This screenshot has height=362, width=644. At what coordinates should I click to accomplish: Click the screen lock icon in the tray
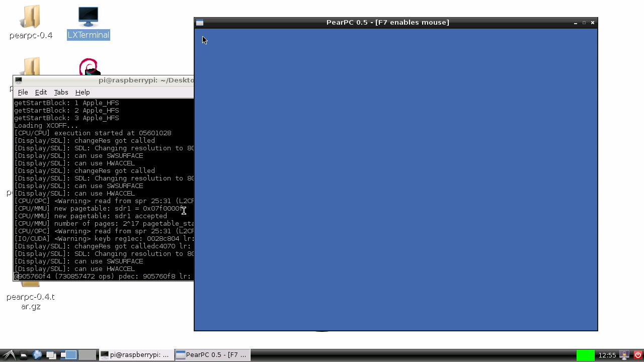click(624, 355)
